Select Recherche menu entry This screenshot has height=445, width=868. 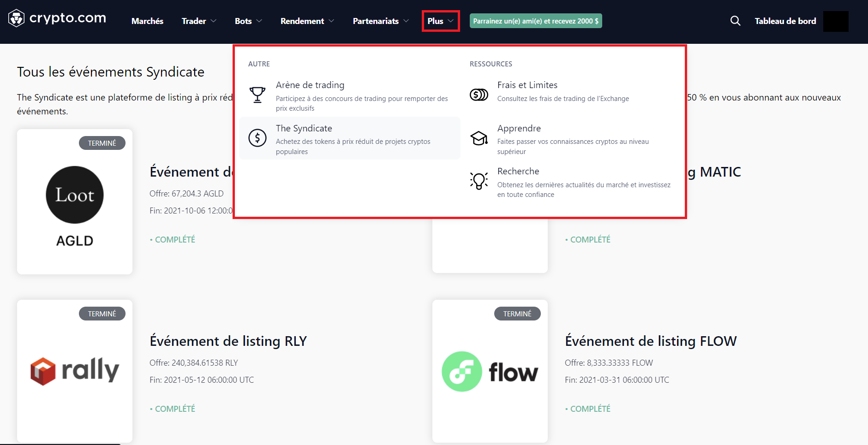tap(571, 182)
